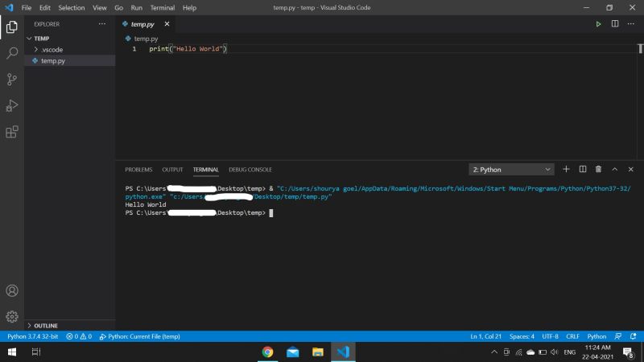Open the Windows Start menu

tap(12, 352)
